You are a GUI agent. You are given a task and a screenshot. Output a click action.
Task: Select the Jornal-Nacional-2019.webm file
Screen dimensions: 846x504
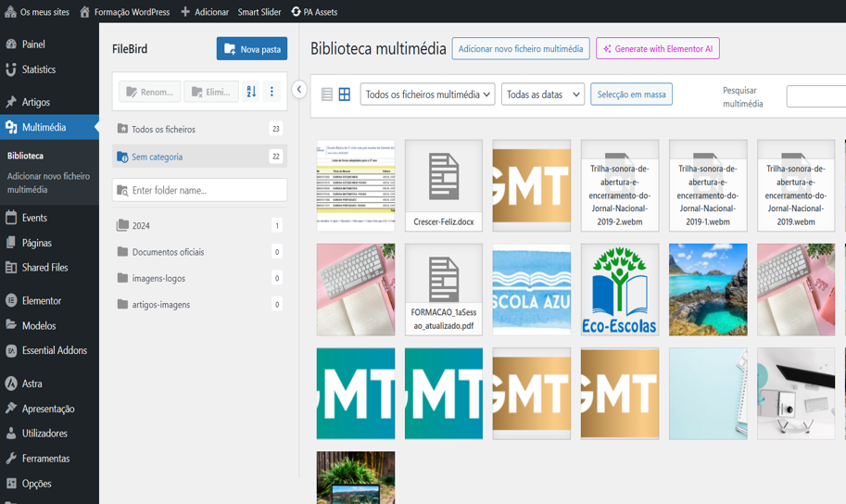coord(796,185)
